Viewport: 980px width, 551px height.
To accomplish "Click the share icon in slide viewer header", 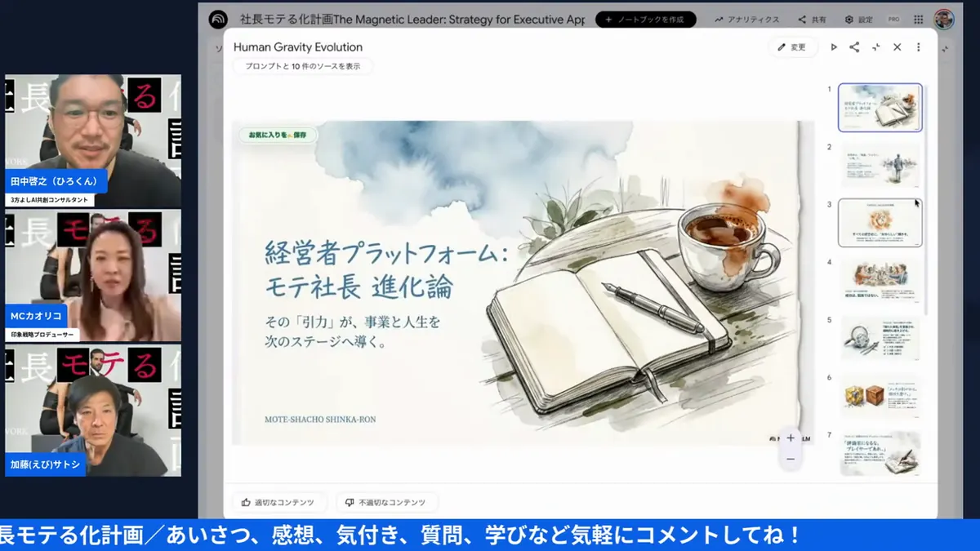I will coord(854,47).
